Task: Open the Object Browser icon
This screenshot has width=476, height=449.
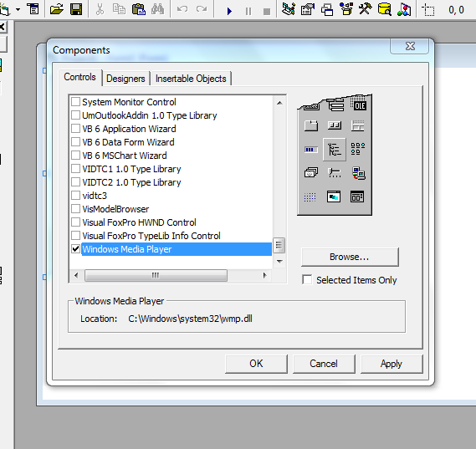Action: pos(346,9)
